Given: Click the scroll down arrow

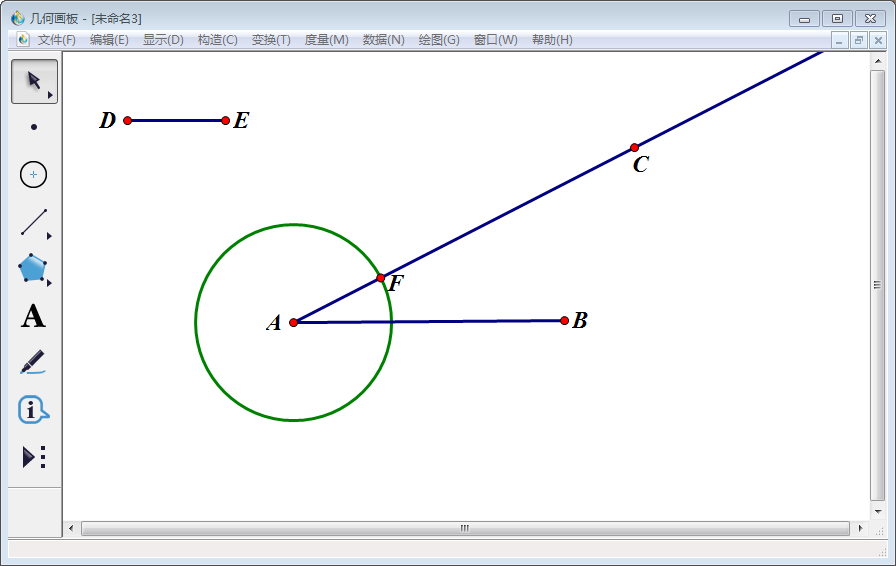Looking at the screenshot, I should (x=878, y=512).
